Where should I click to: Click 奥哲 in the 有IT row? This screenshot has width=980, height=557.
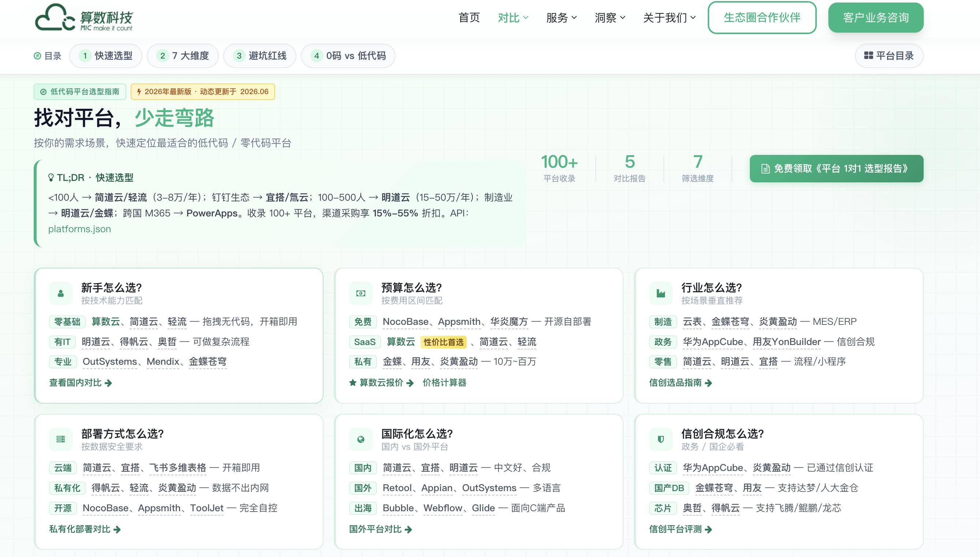167,342
